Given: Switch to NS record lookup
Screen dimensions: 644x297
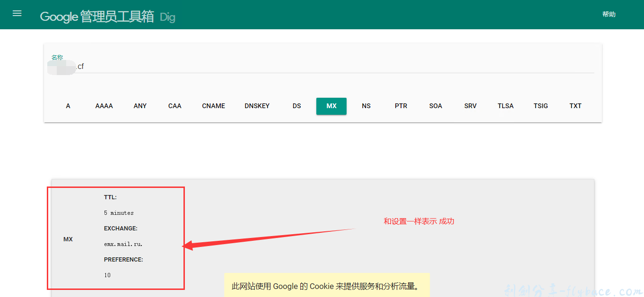Looking at the screenshot, I should pyautogui.click(x=366, y=106).
